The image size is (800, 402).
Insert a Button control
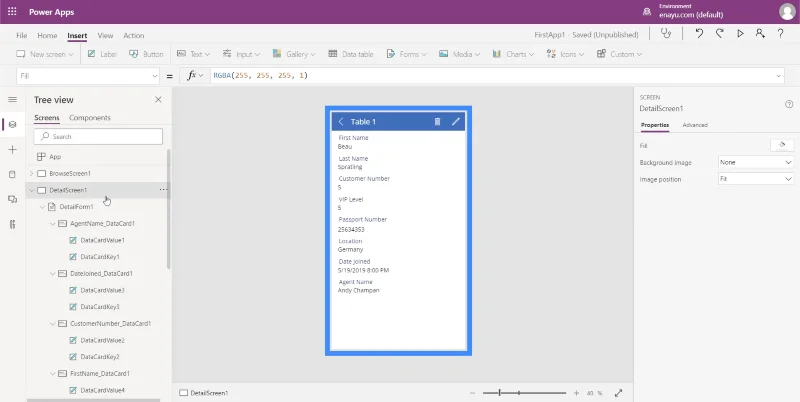(x=146, y=54)
